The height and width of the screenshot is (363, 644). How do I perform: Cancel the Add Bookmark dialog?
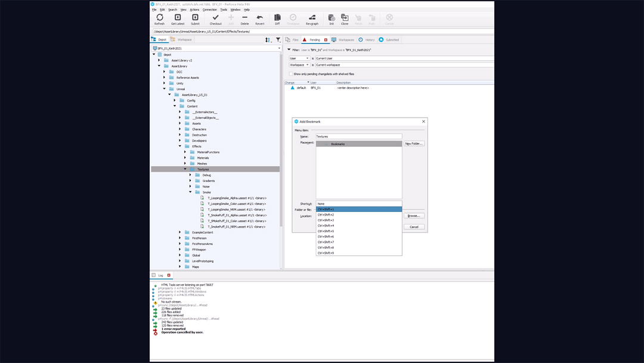click(x=414, y=226)
